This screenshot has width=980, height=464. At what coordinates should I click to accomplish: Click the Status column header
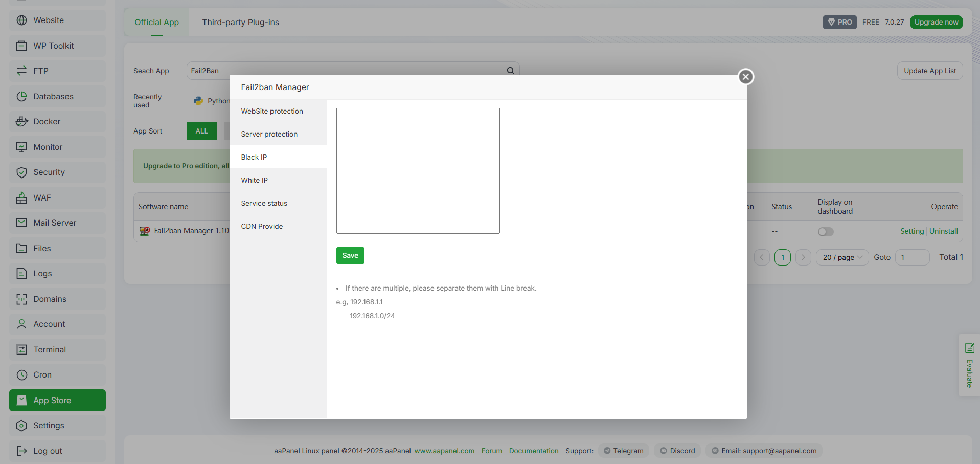(x=782, y=207)
